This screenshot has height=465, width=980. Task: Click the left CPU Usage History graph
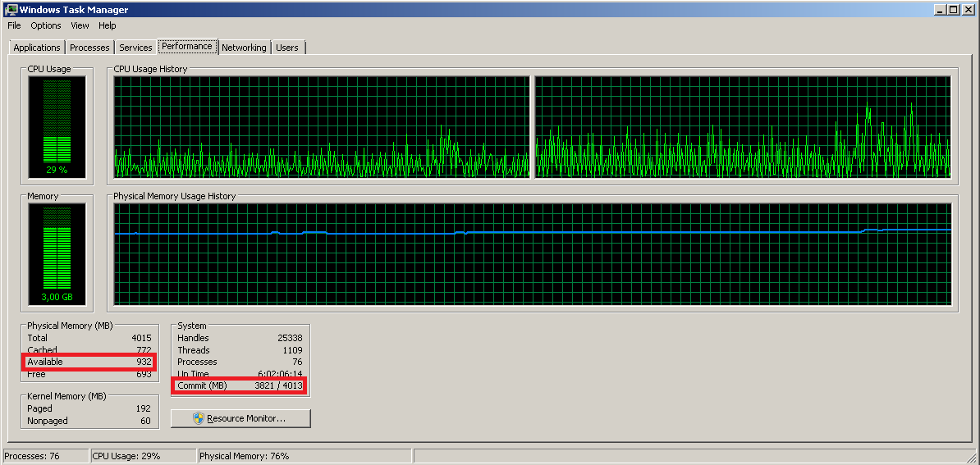[322, 127]
